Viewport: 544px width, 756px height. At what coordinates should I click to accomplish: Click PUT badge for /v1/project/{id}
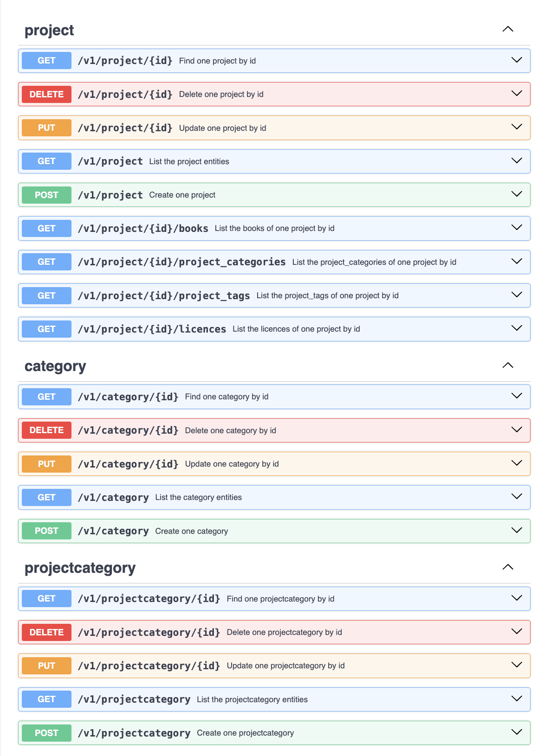(46, 128)
